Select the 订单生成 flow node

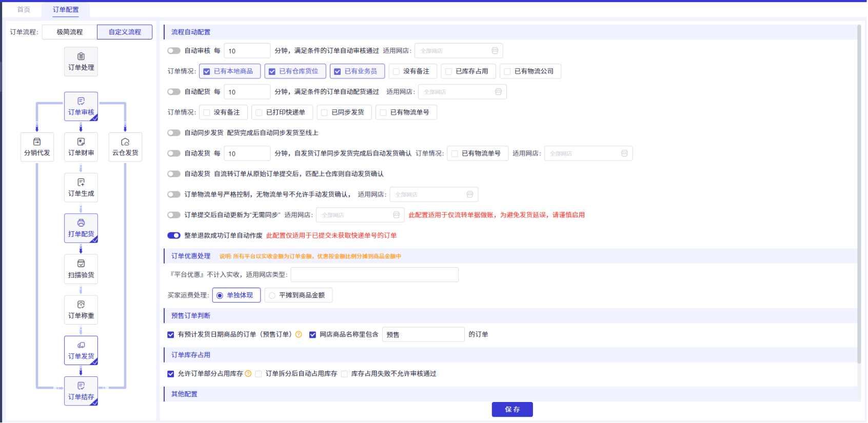81,188
